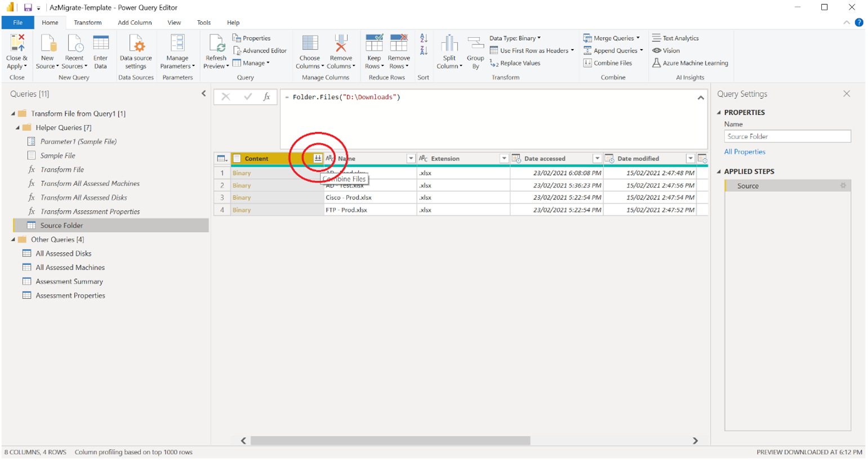Click Append Queries in Combine group
Viewport: 868px width, 461px height.
pyautogui.click(x=613, y=51)
